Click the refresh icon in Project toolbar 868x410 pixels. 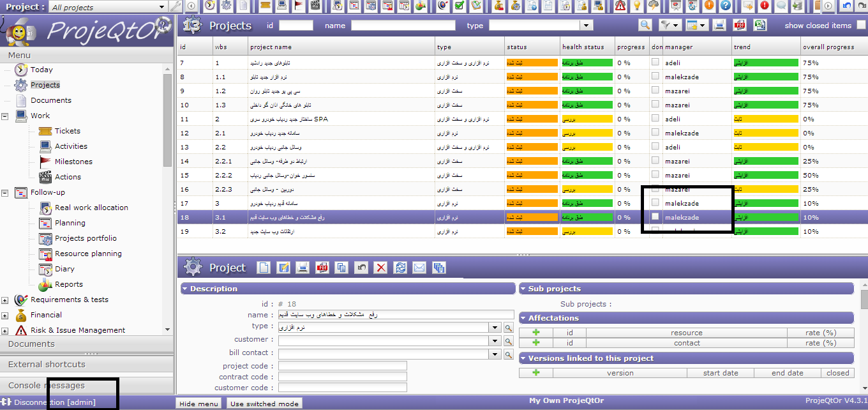pos(400,268)
